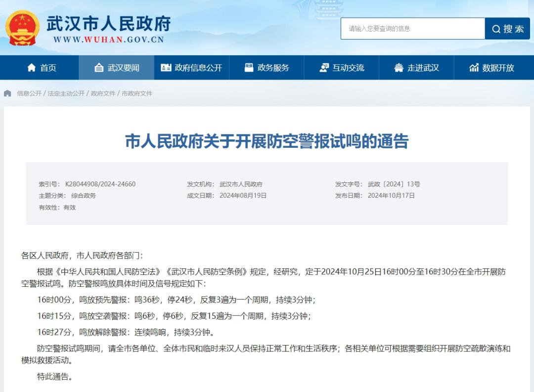The image size is (534, 392).
Task: Click the 走进武汉 building icon
Action: coord(399,68)
